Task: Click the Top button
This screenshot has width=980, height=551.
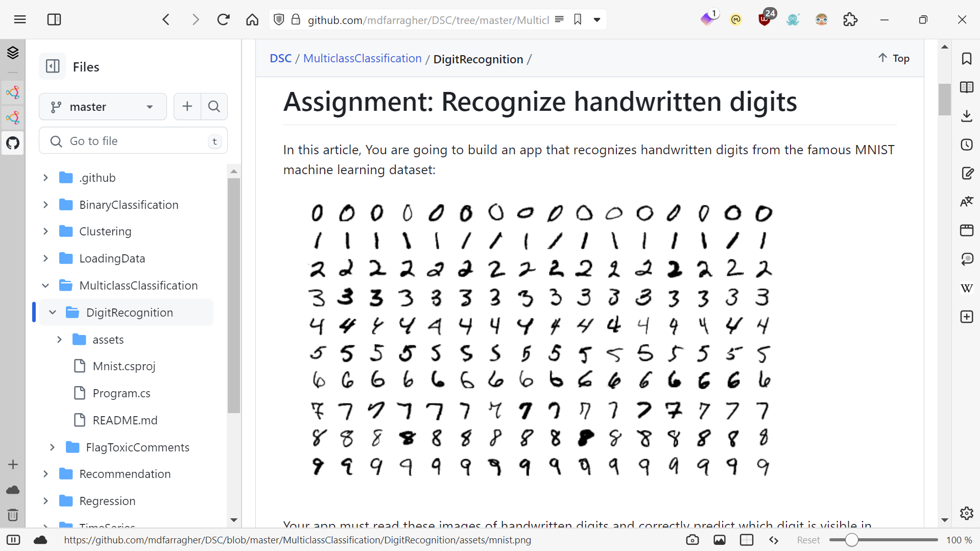Action: [894, 58]
